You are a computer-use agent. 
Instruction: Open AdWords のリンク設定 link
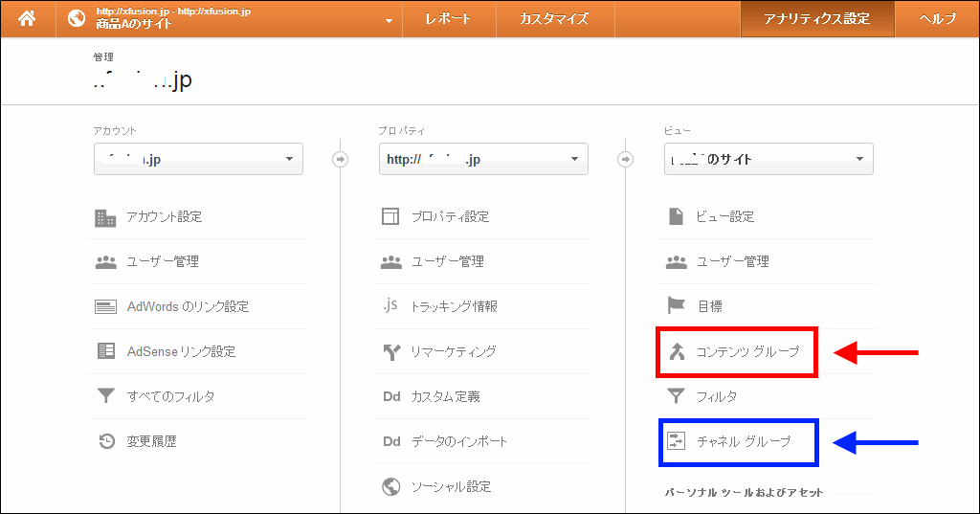(188, 306)
